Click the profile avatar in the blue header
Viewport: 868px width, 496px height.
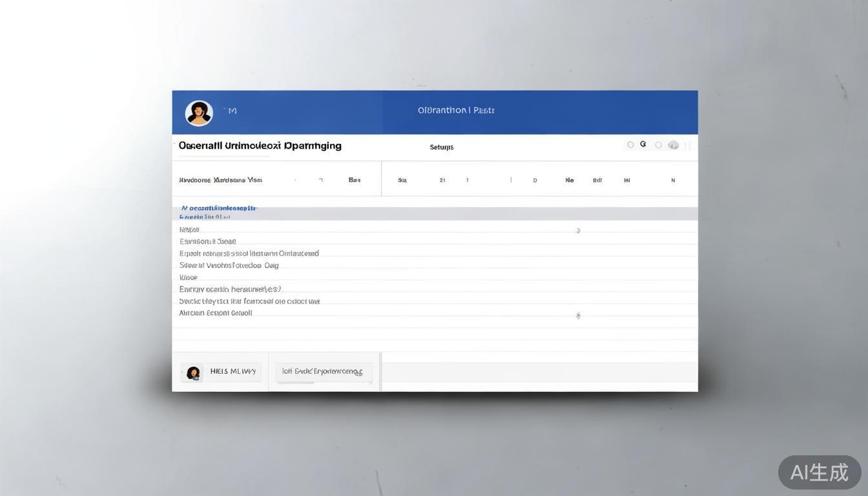pyautogui.click(x=199, y=113)
